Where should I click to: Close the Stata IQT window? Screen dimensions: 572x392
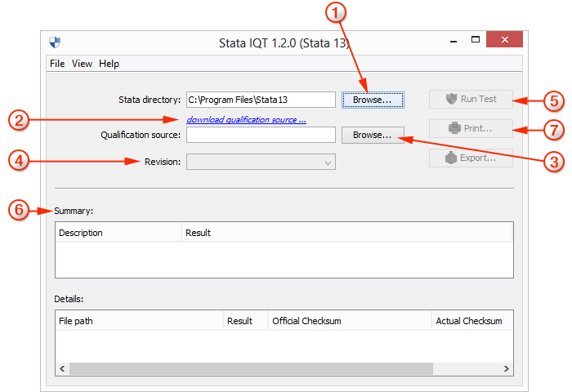[504, 39]
